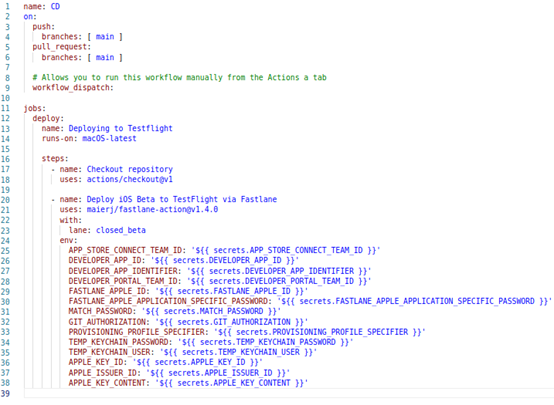Click line number 1 in the gutter

[7, 6]
